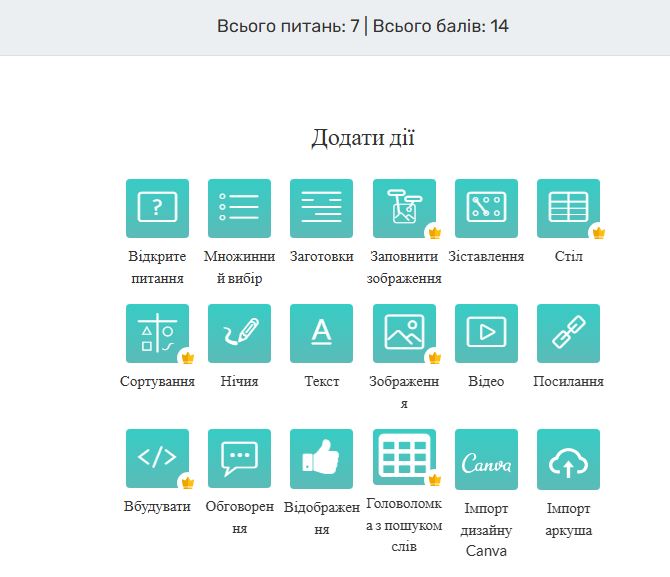670x577 pixels.
Task: Add a Зіставлення activity
Action: coord(486,208)
